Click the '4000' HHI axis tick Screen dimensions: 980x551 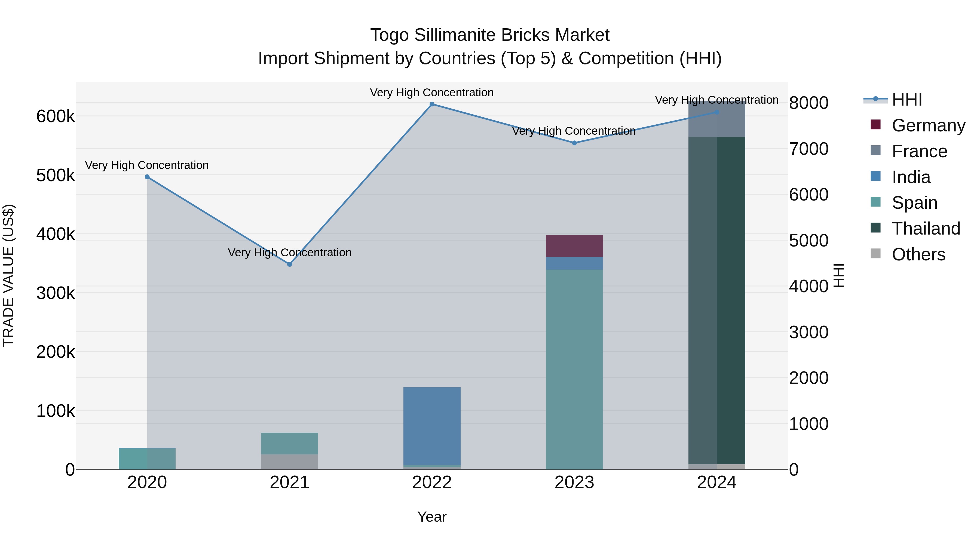tap(809, 286)
